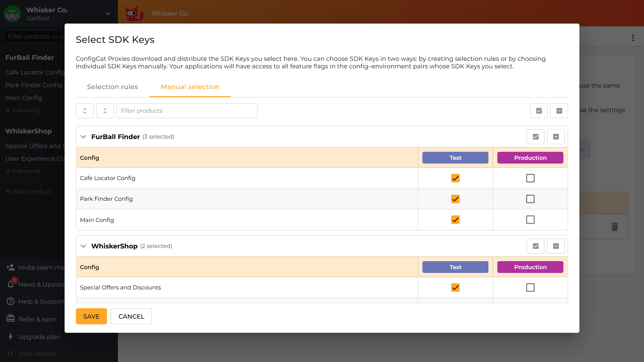Enable Production for Park Finder Config

[530, 199]
